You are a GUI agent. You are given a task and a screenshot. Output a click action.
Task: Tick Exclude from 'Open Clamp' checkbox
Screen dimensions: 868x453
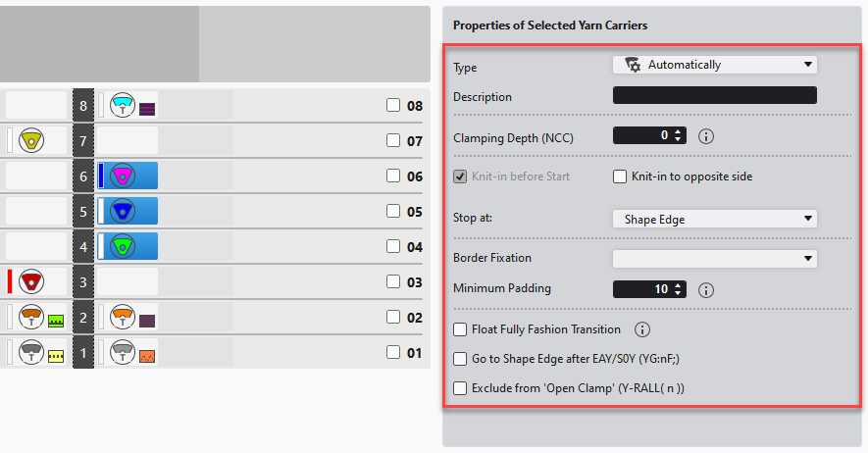pyautogui.click(x=460, y=388)
